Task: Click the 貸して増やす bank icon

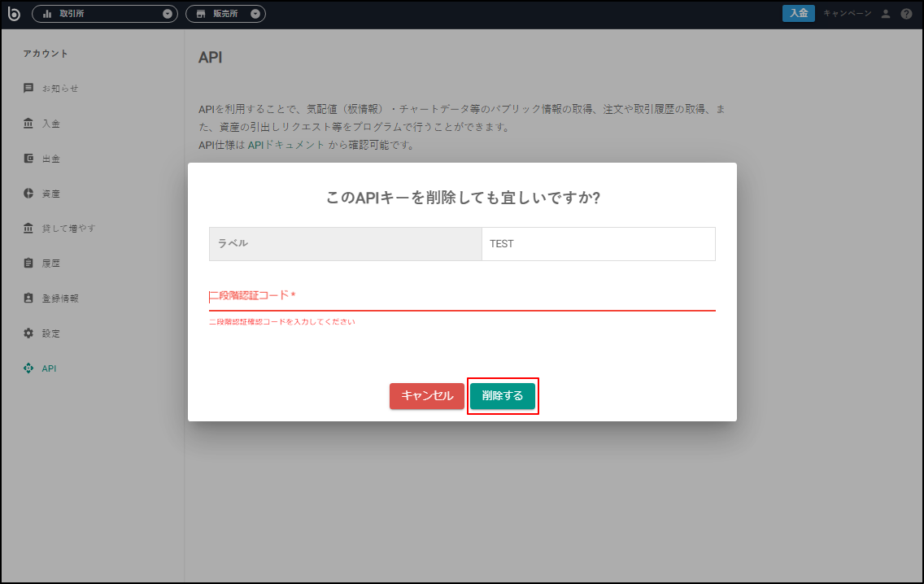Action: [28, 228]
